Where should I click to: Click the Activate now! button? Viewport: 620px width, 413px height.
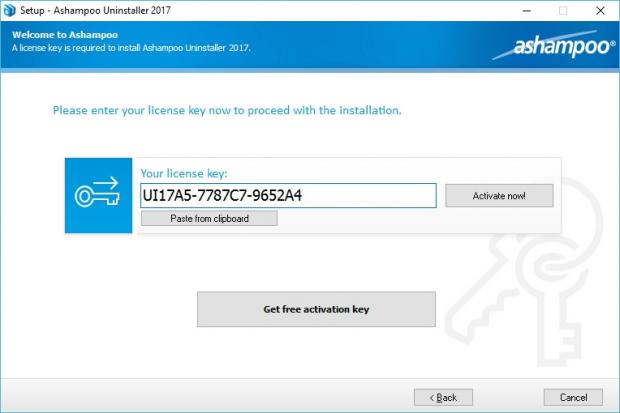(498, 195)
